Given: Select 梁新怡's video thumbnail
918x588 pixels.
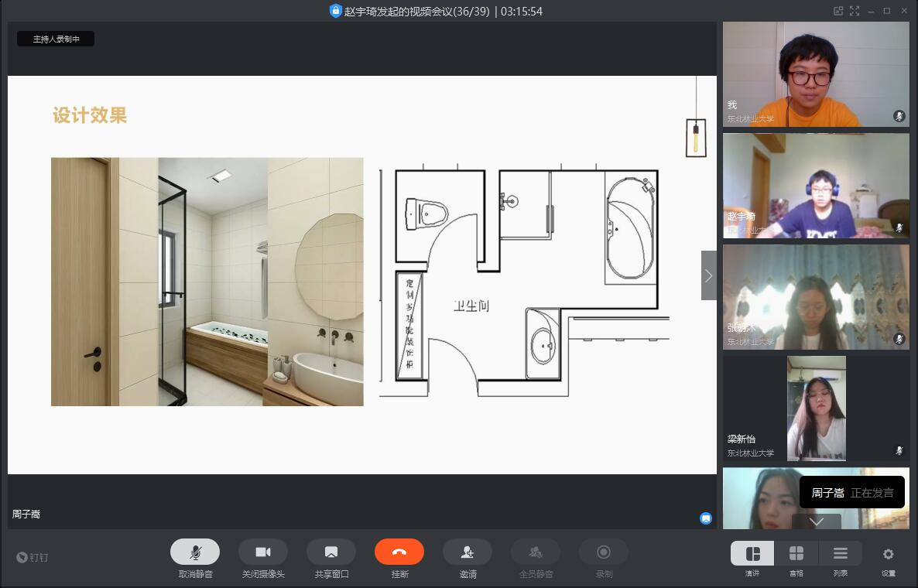Looking at the screenshot, I should point(816,409).
